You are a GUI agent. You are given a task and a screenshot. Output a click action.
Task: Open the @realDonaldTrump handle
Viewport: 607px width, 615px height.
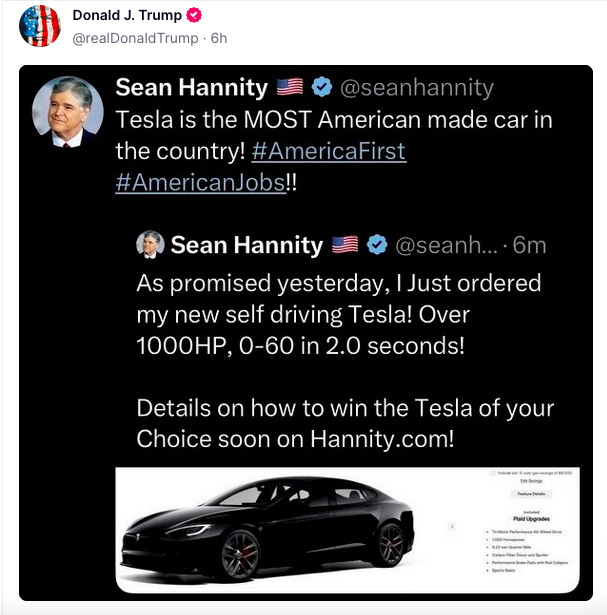pos(135,39)
